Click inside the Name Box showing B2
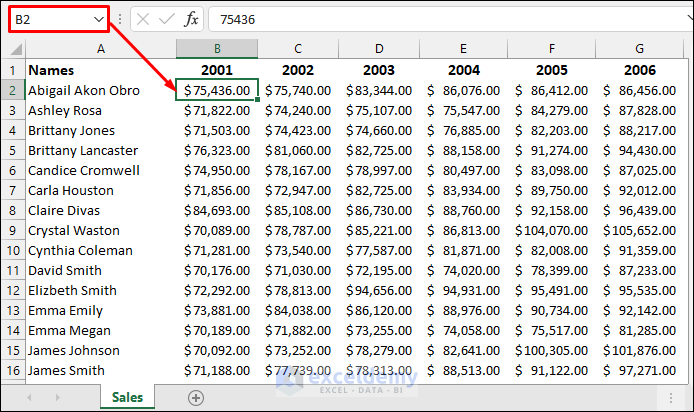Viewport: 694px width, 412px height. tap(51, 19)
